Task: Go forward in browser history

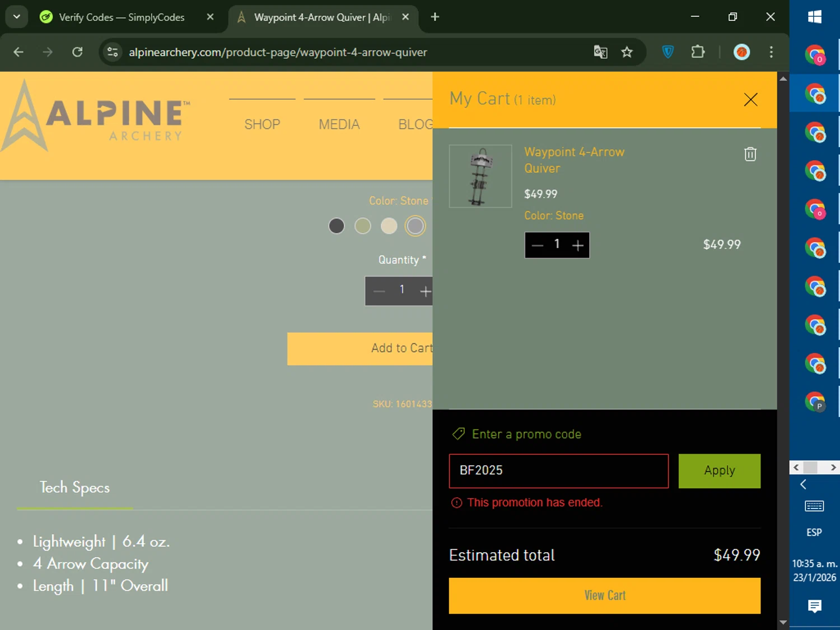Action: (48, 52)
